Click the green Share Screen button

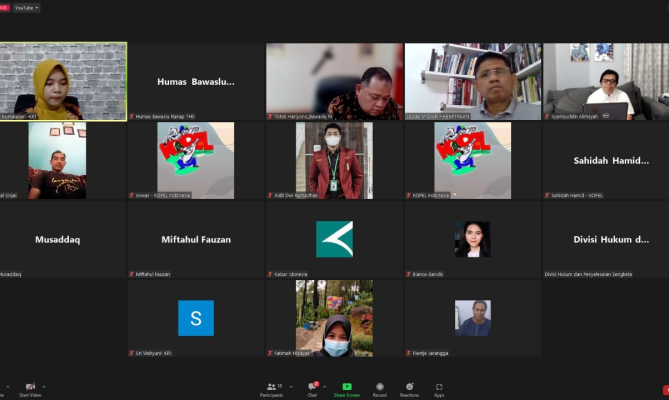347,388
